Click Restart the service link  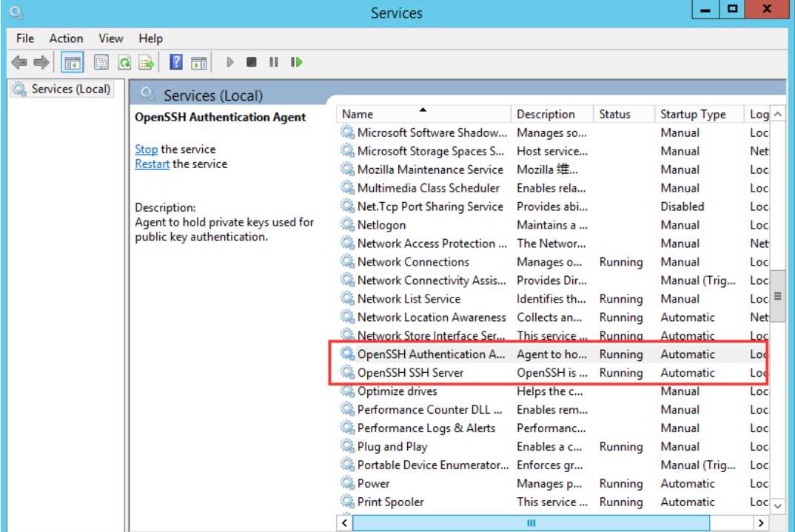click(152, 164)
